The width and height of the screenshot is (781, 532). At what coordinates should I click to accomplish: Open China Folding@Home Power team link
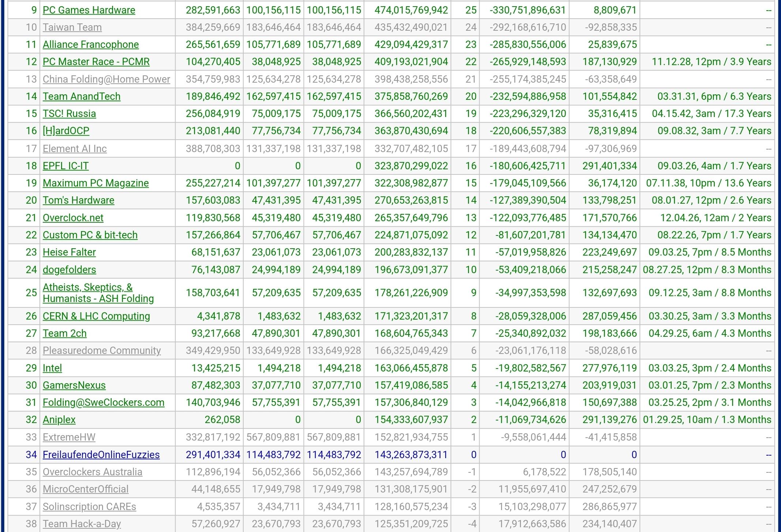[106, 79]
